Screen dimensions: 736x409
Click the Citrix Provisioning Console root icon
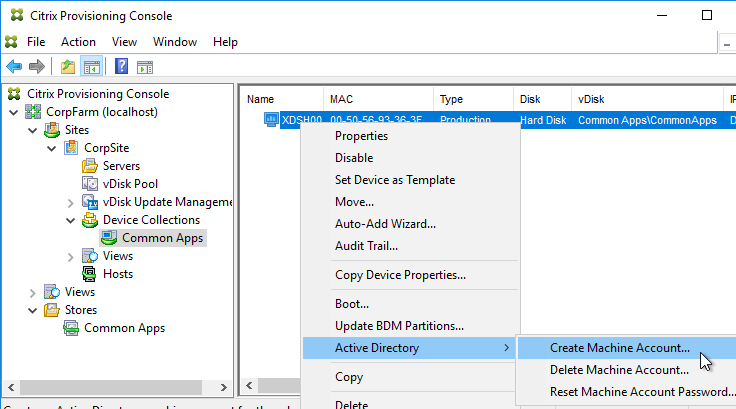click(x=14, y=93)
